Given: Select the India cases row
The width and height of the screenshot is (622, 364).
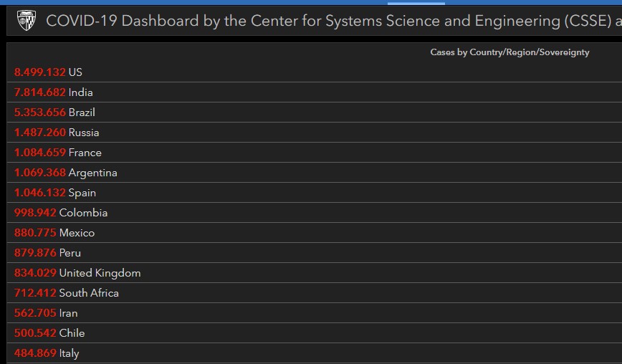Looking at the screenshot, I should tap(314, 92).
